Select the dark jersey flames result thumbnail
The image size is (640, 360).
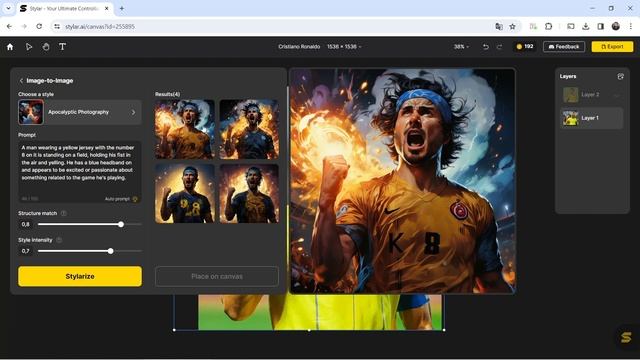tap(249, 129)
